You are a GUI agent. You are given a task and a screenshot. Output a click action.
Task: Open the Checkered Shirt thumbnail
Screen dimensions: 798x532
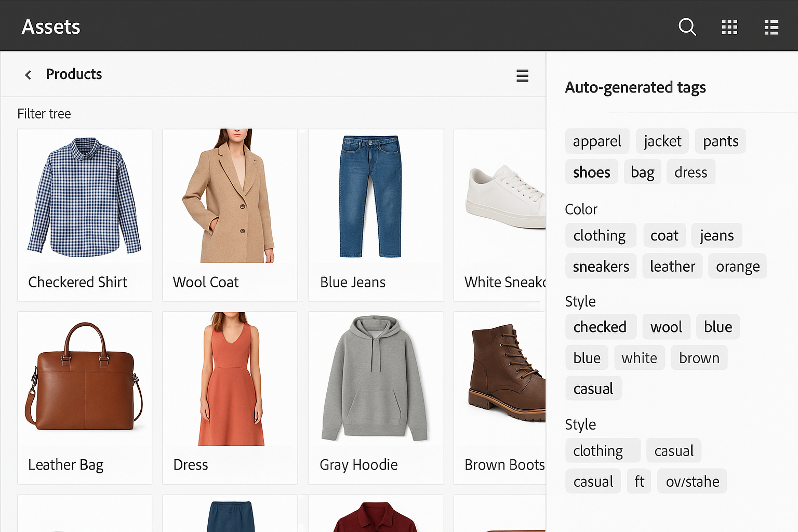(x=84, y=197)
